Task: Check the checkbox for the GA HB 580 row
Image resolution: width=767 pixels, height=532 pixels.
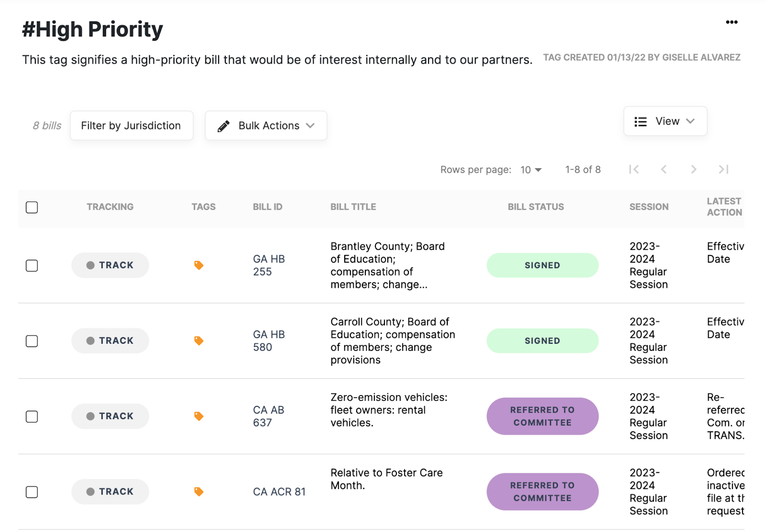Action: (32, 341)
